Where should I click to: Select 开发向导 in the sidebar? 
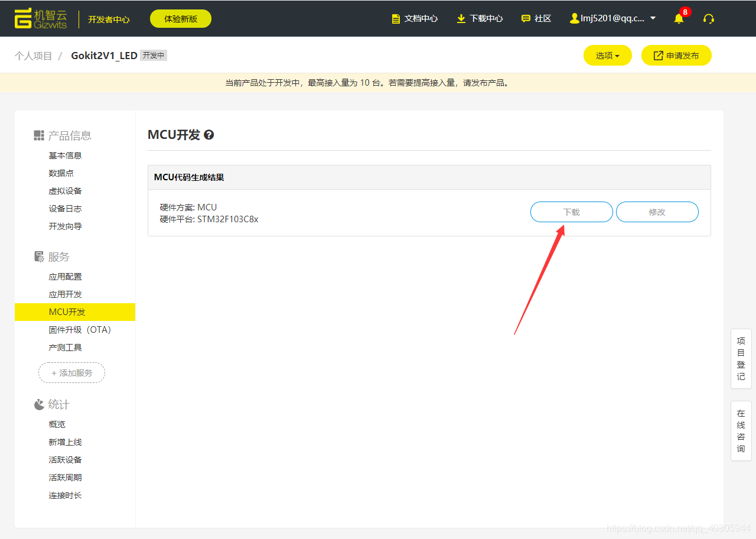tap(65, 226)
